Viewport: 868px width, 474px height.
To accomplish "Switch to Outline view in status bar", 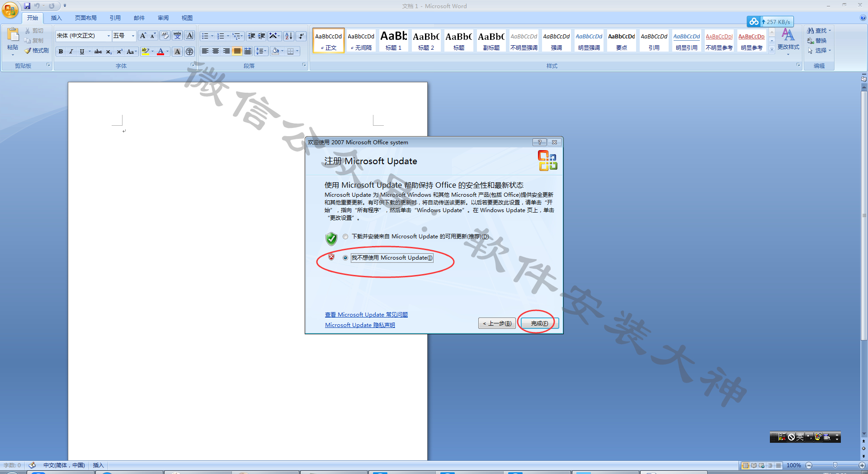I will click(x=770, y=465).
